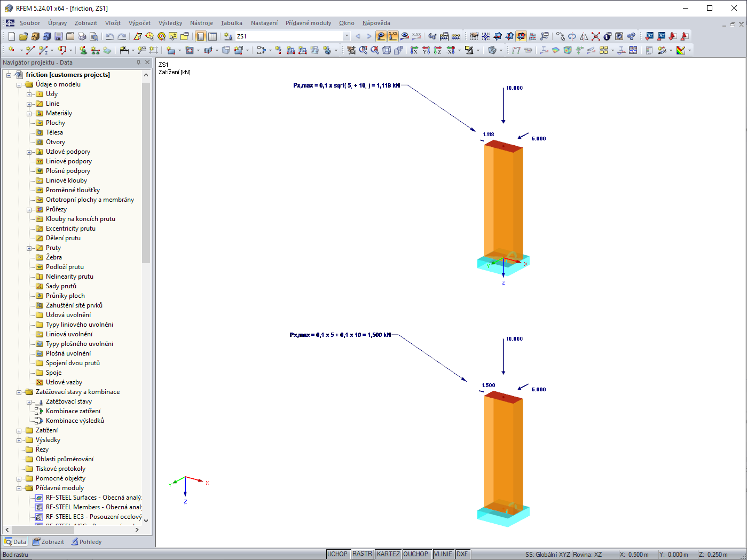The height and width of the screenshot is (560, 747).
Task: Toggle DXF background layer in status bar
Action: pos(462,554)
